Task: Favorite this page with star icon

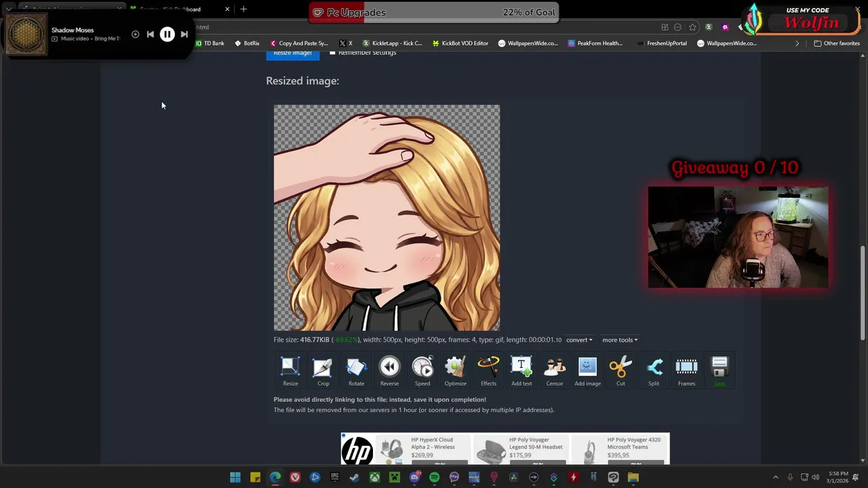Action: [x=692, y=27]
